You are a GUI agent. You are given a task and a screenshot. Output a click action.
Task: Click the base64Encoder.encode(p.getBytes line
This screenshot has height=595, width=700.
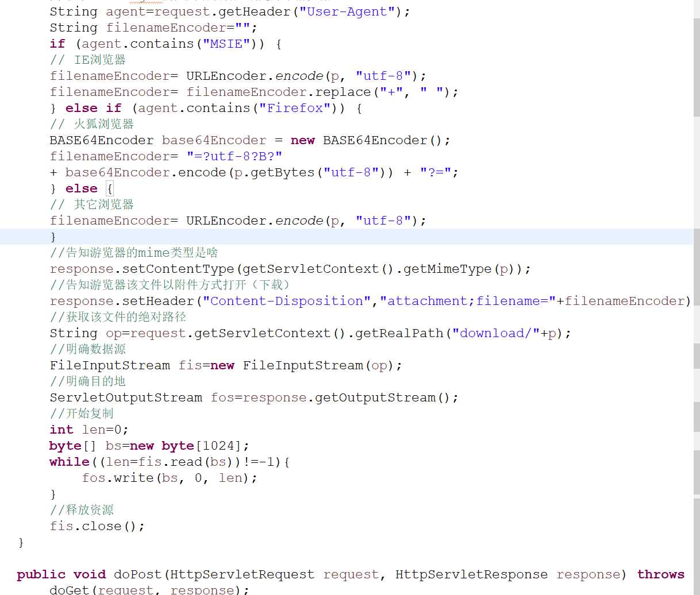[254, 172]
